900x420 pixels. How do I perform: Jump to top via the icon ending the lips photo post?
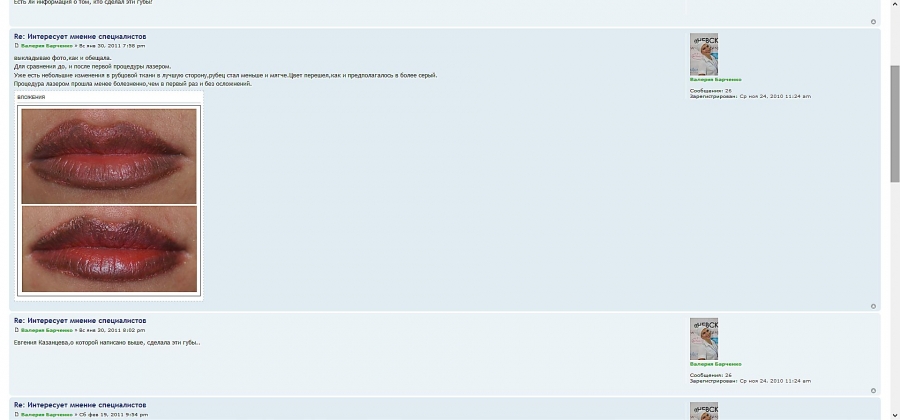pyautogui.click(x=874, y=306)
